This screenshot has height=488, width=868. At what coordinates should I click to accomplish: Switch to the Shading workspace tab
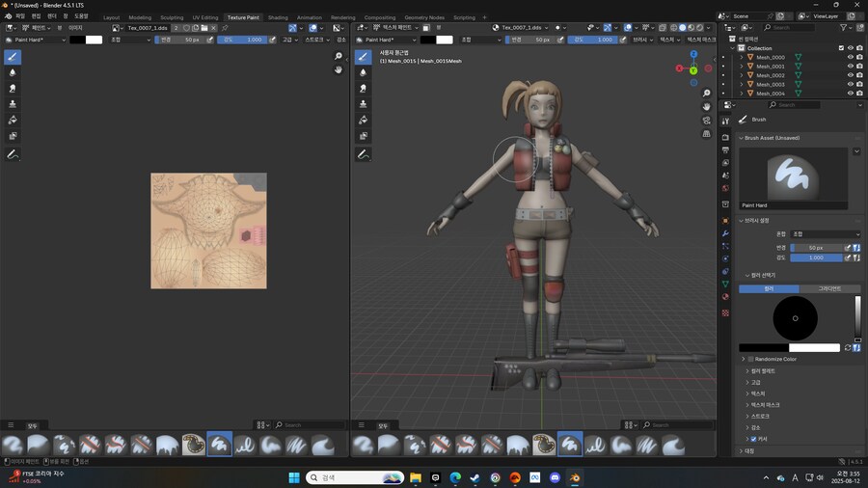278,17
